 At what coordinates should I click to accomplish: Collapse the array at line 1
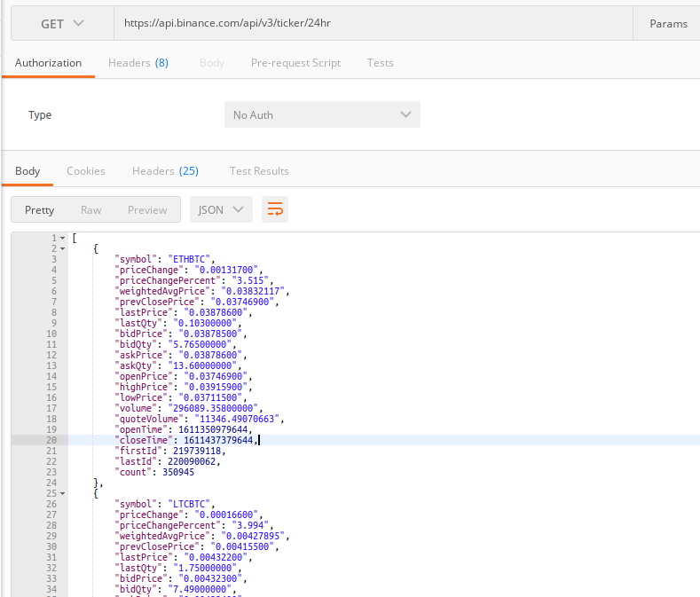point(62,239)
